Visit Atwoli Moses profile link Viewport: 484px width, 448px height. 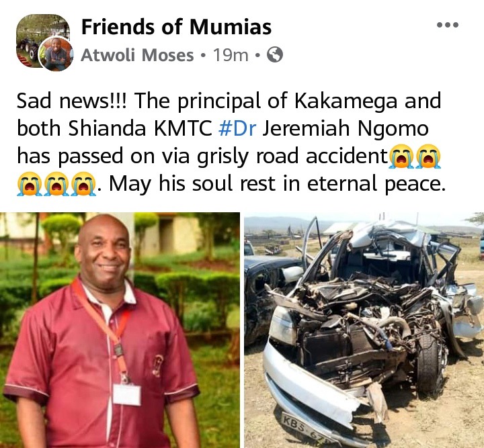click(x=137, y=55)
